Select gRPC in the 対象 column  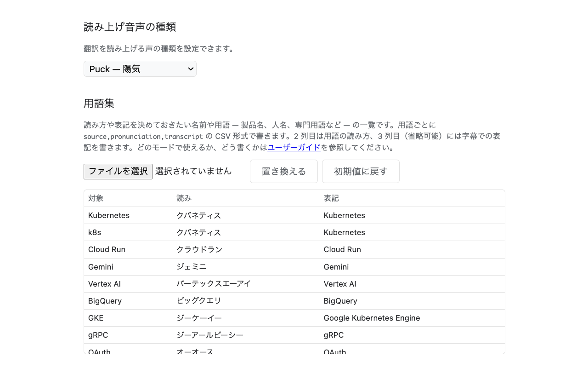pyautogui.click(x=98, y=335)
